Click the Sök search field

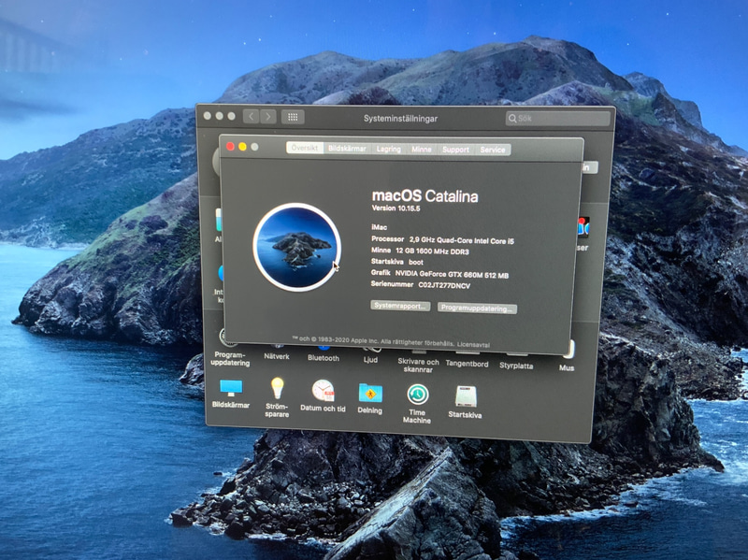coord(558,119)
